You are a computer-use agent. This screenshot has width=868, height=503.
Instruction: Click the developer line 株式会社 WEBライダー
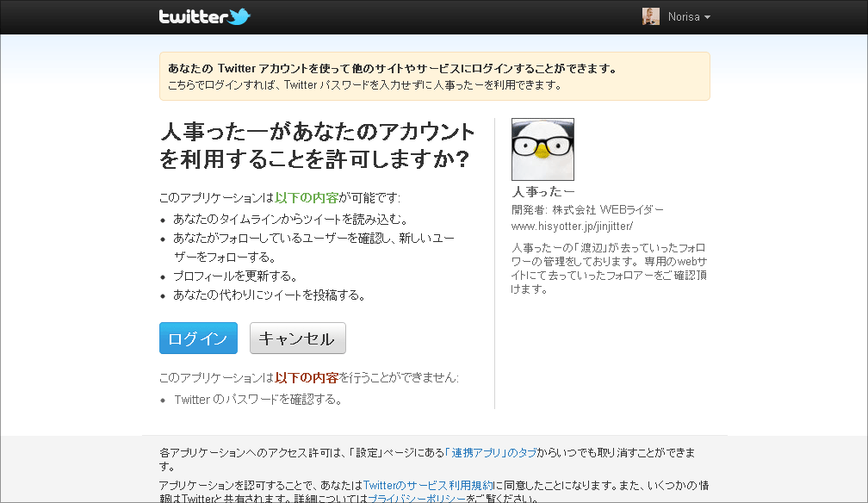click(587, 210)
